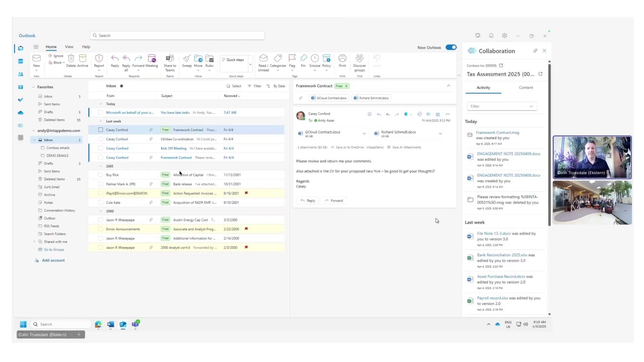Toggle the New Outlook switch off
Screen dimensions: 644x362
coord(451,47)
